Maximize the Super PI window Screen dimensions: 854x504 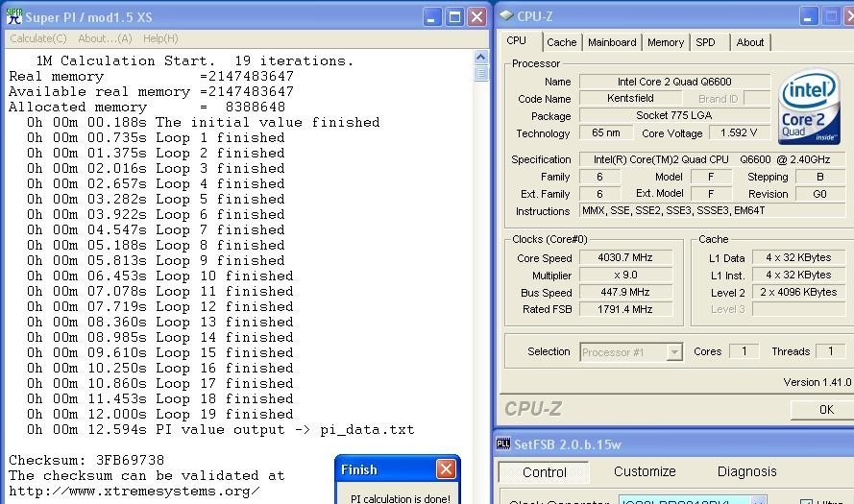coord(454,17)
